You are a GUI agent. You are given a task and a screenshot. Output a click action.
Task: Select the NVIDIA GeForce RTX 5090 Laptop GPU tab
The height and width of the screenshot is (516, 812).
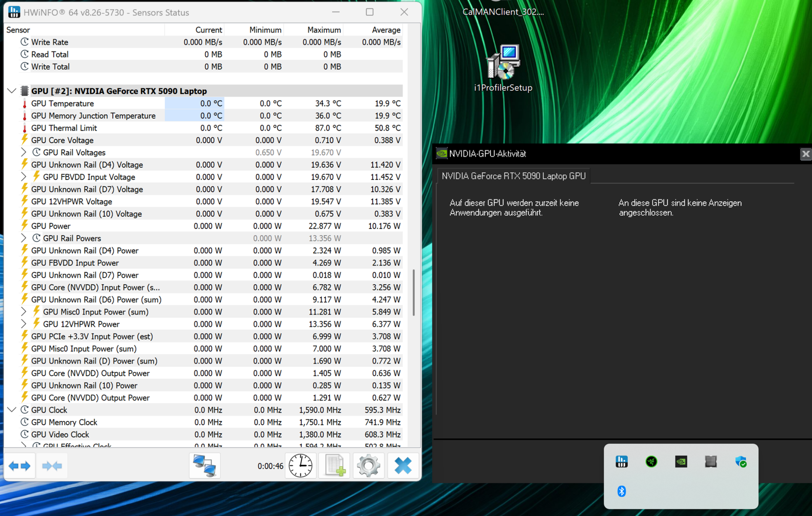coord(513,176)
